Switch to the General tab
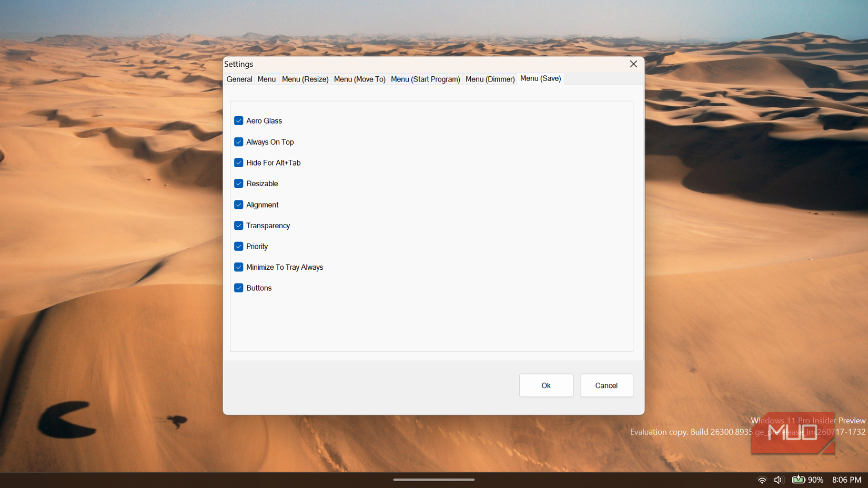 [239, 79]
